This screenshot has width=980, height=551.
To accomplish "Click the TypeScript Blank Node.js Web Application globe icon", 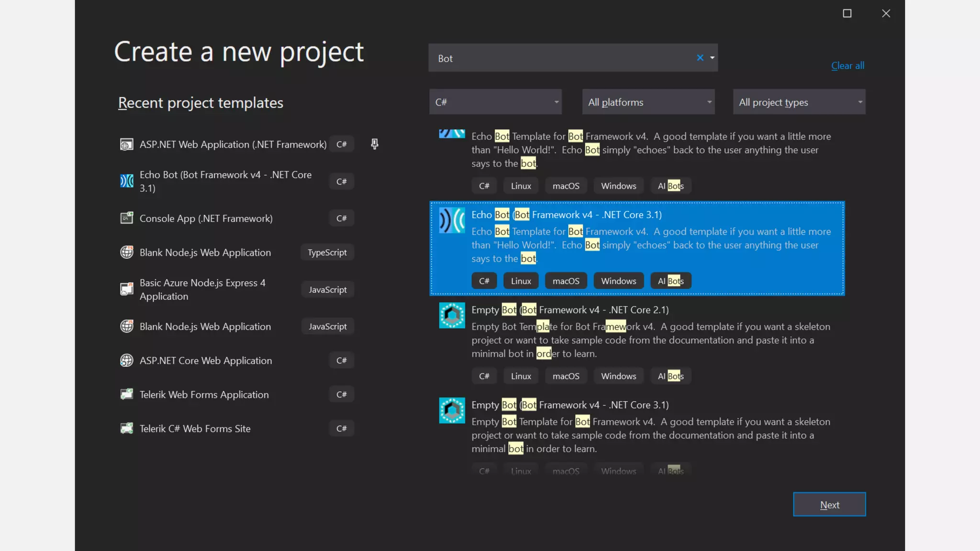I will [127, 252].
